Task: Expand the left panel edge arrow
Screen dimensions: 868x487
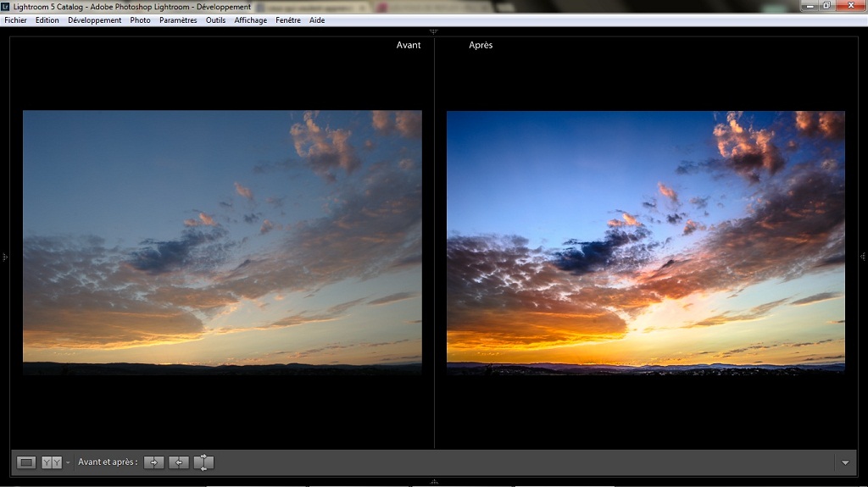Action: coord(4,257)
